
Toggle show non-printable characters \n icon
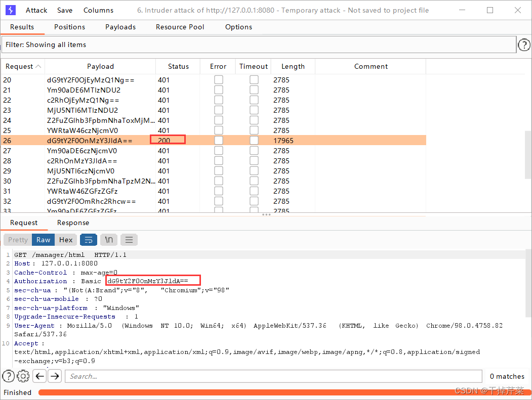click(x=109, y=240)
